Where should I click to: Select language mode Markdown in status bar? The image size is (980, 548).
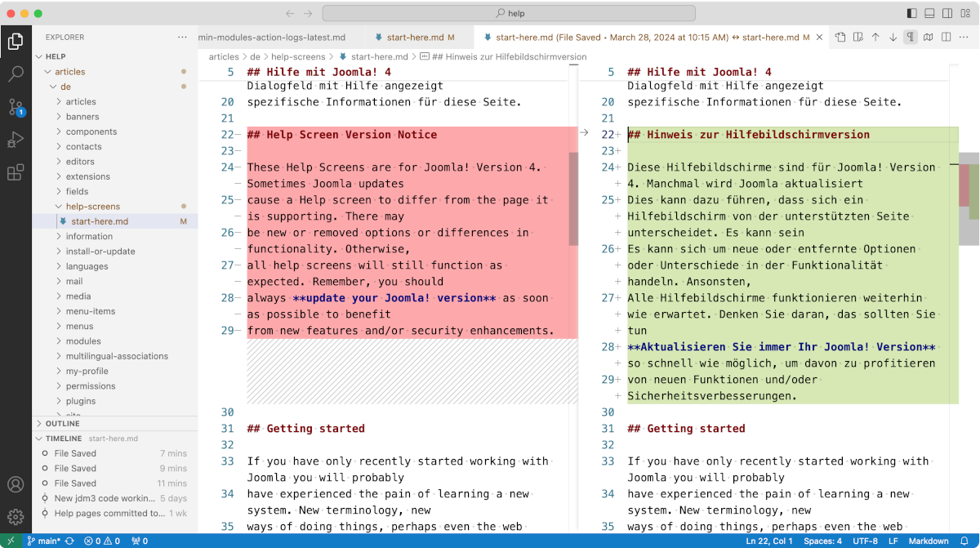929,541
